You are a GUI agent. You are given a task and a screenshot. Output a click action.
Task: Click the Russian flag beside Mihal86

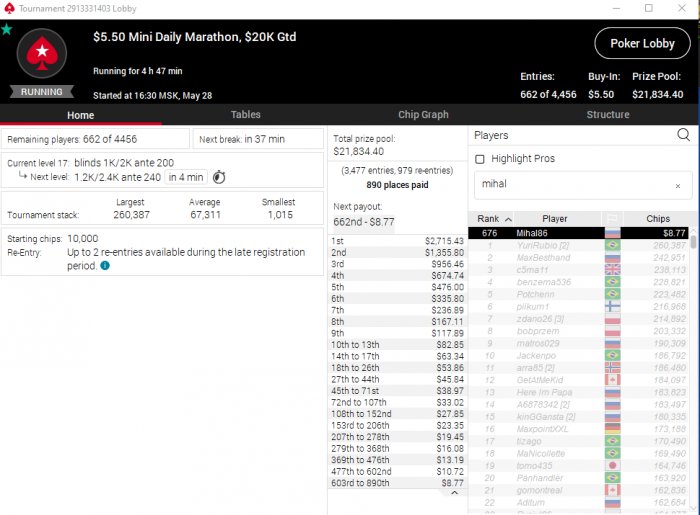point(612,233)
